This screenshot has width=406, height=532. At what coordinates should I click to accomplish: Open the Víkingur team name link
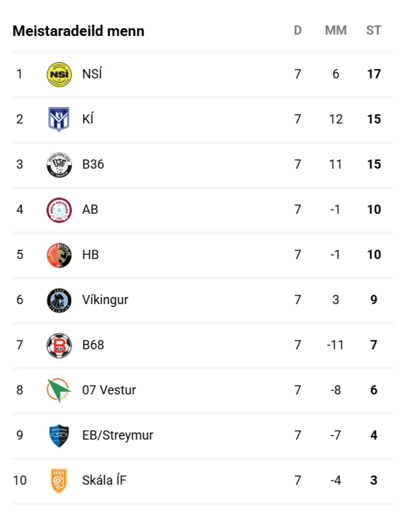tap(105, 300)
